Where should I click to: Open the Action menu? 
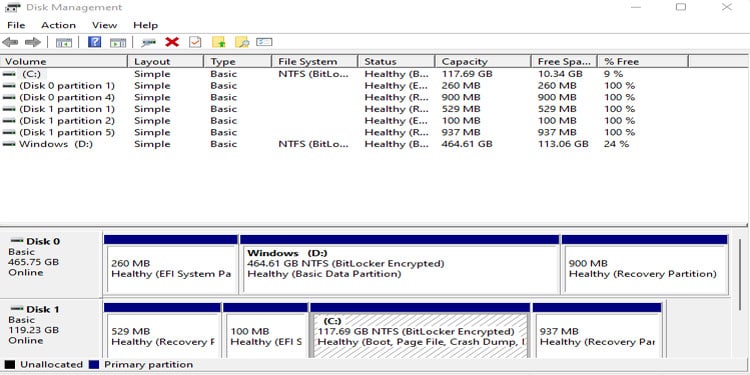point(58,25)
